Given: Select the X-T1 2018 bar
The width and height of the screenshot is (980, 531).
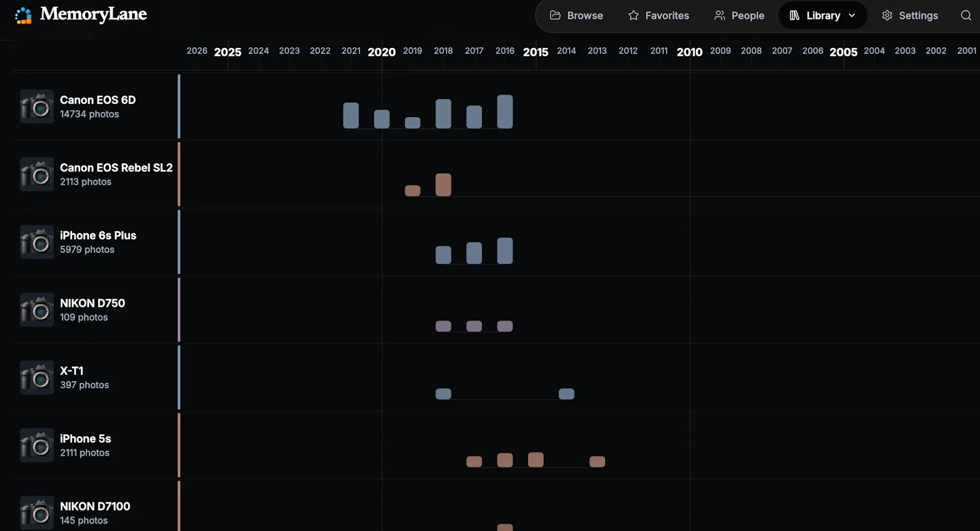Looking at the screenshot, I should 443,394.
